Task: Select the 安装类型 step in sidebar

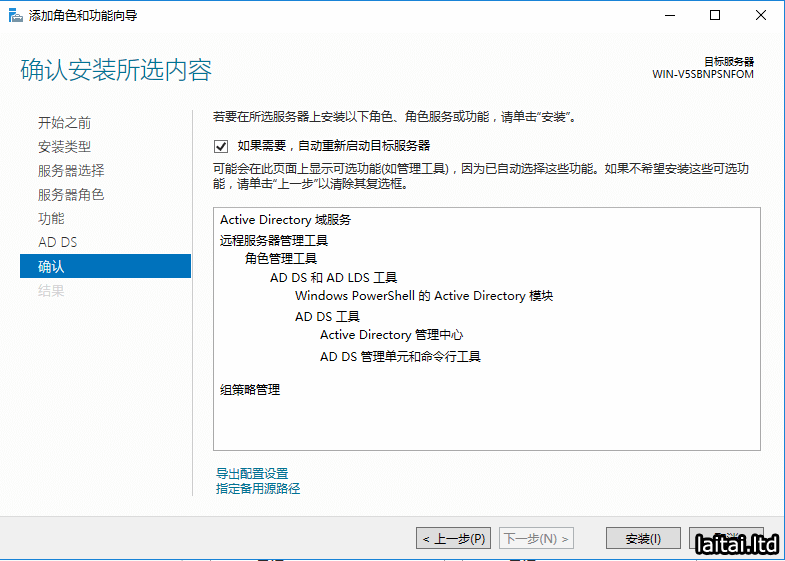Action: (x=64, y=147)
